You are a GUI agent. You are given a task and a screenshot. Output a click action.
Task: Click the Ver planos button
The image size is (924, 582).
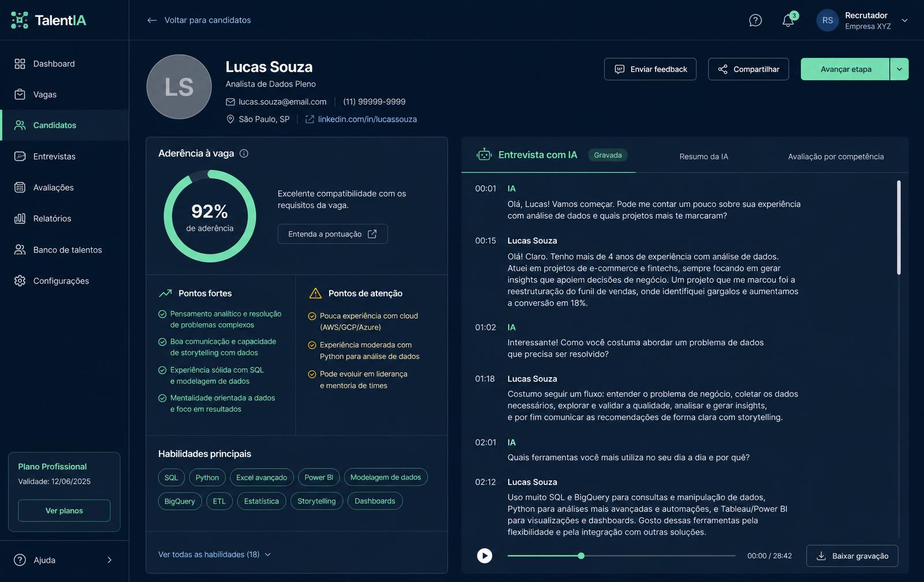[64, 510]
